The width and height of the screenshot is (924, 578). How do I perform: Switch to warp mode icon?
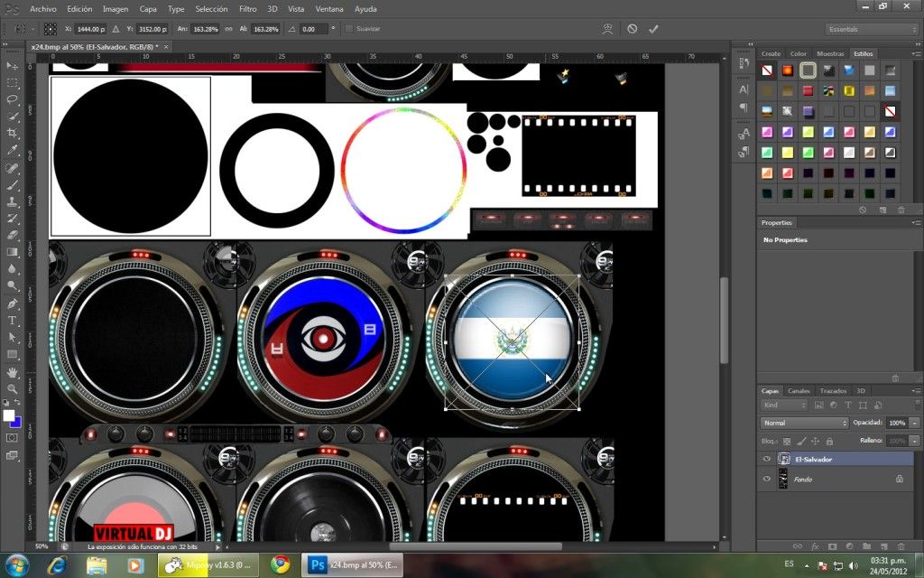[607, 29]
